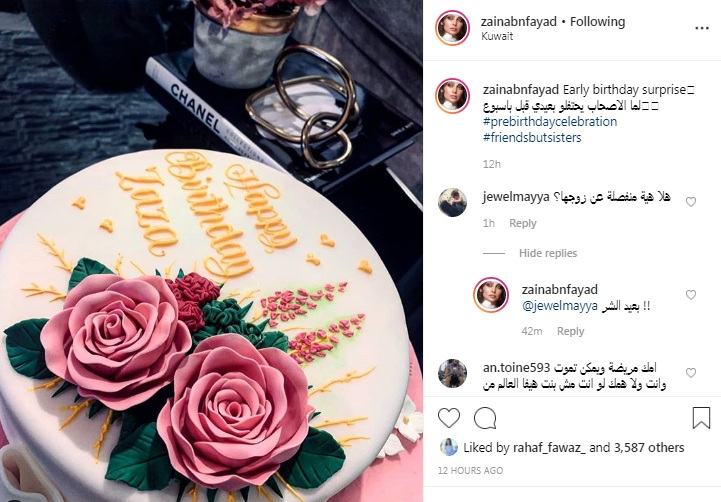
Task: Open an.toine593's profile avatar
Action: point(452,373)
